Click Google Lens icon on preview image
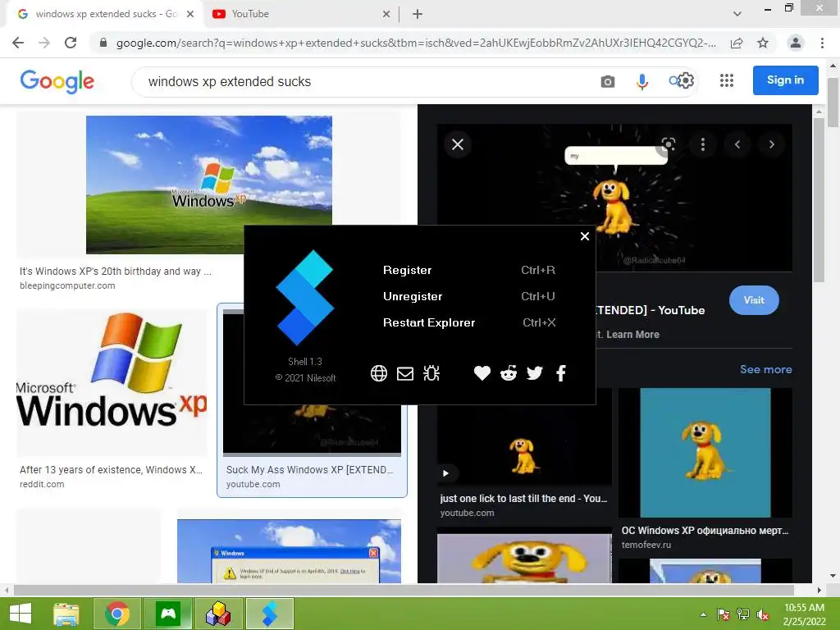 point(669,144)
